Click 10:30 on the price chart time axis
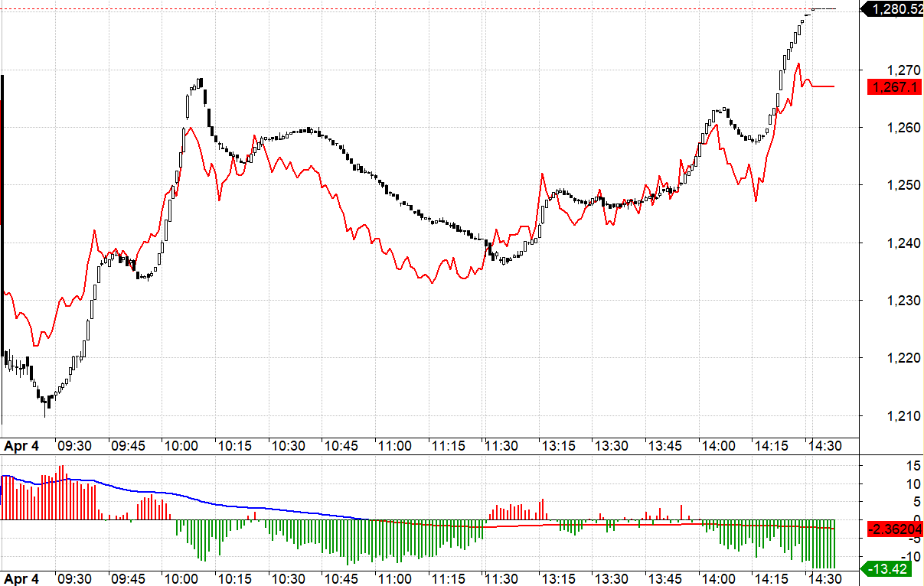 click(288, 446)
